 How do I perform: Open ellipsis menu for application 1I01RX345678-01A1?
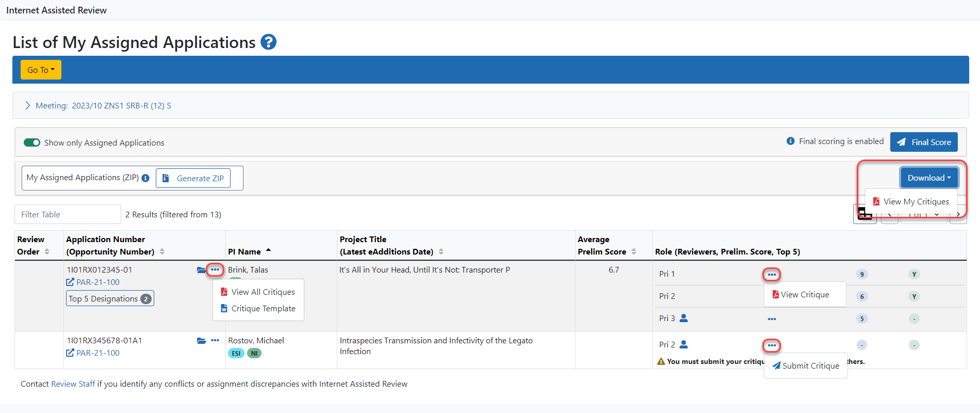215,340
